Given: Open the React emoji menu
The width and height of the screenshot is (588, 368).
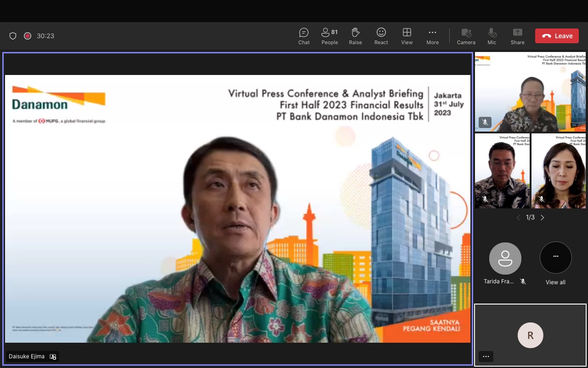Looking at the screenshot, I should (381, 36).
